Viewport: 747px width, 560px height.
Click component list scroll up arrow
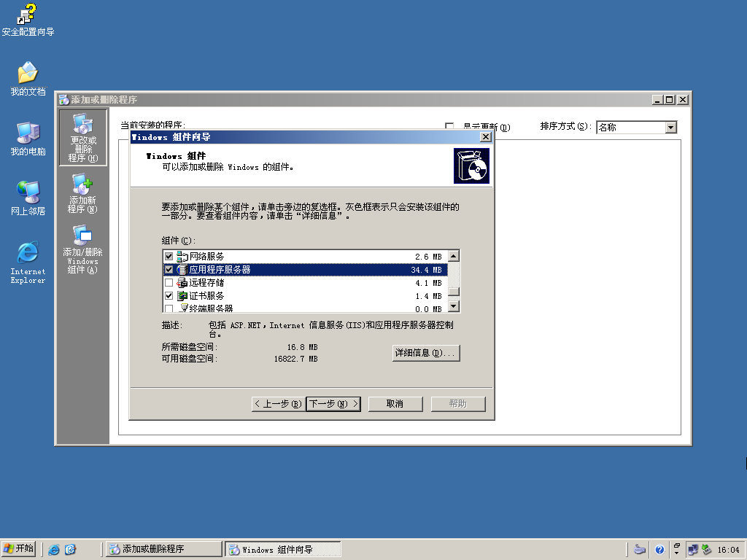454,256
